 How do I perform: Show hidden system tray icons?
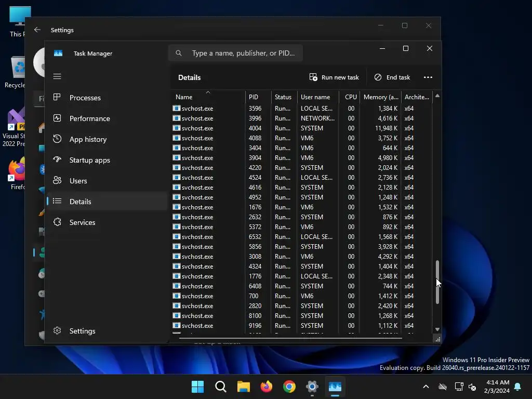(x=426, y=387)
